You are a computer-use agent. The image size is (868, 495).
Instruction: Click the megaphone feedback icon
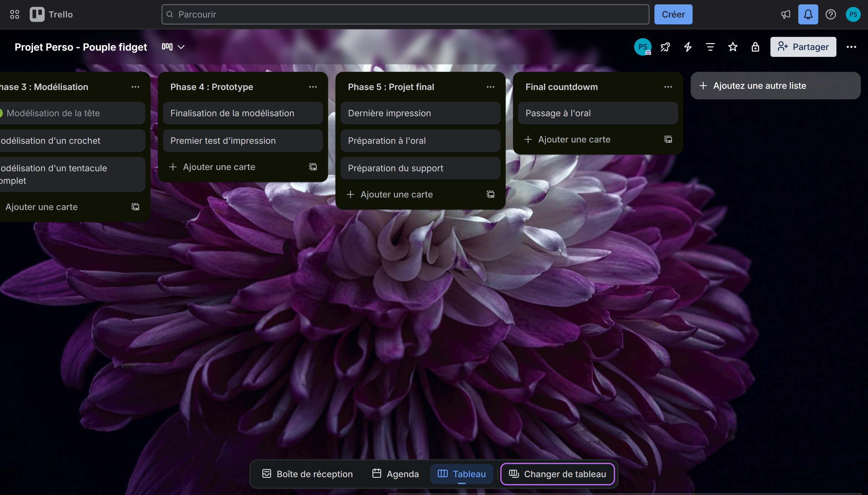785,14
